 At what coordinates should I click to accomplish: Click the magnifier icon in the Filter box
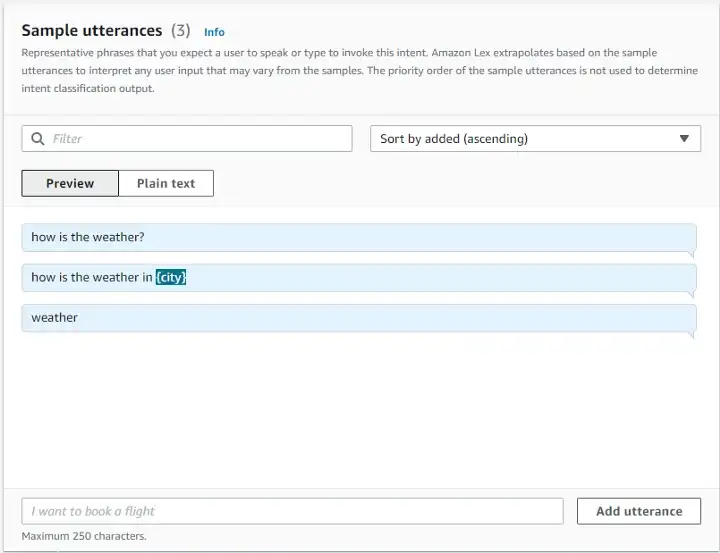38,139
